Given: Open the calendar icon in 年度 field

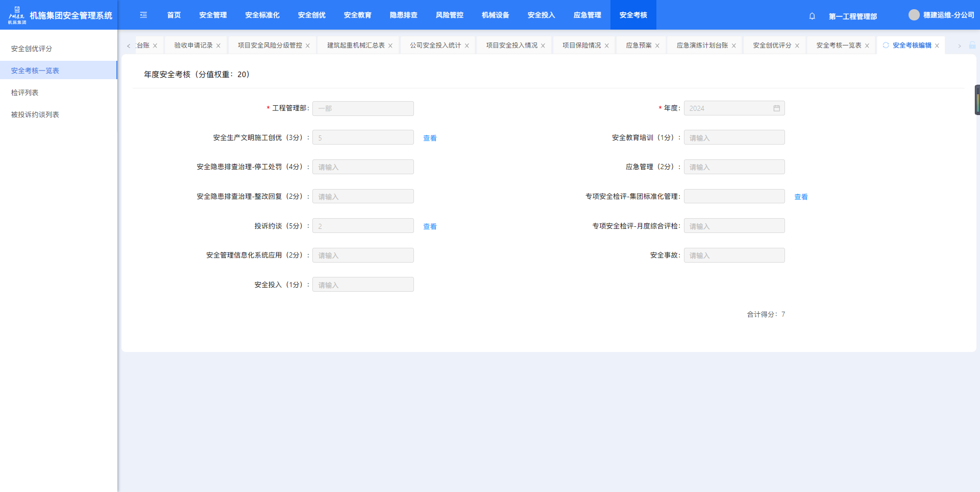Looking at the screenshot, I should tap(776, 108).
